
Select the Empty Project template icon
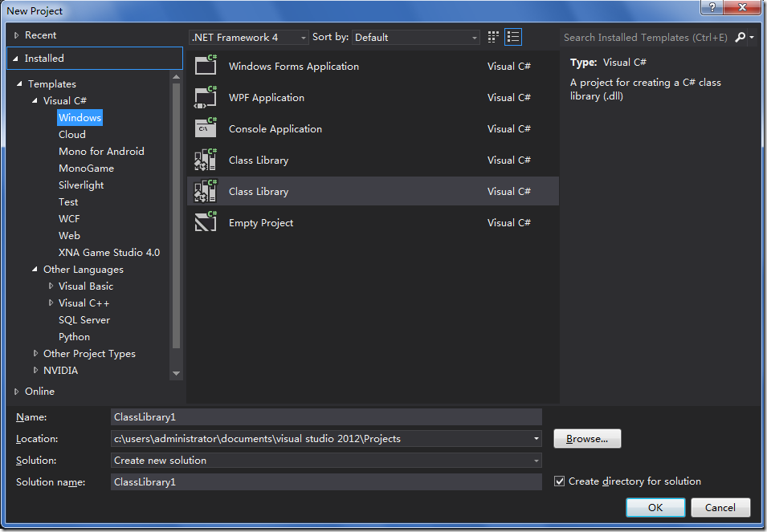coord(206,222)
